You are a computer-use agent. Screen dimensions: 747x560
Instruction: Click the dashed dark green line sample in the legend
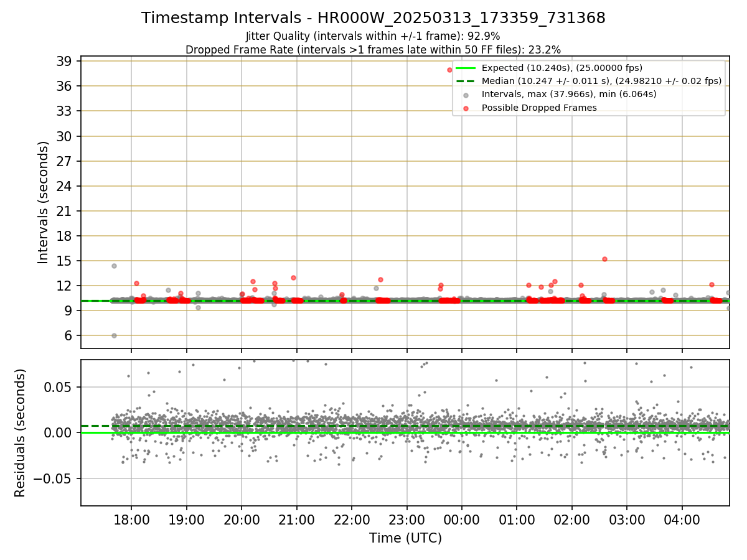(x=466, y=81)
